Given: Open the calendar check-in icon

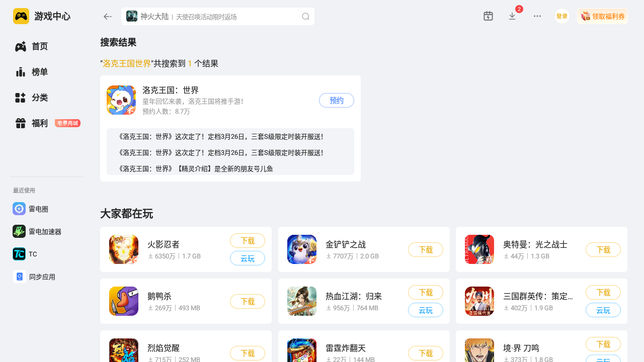Looking at the screenshot, I should [488, 16].
